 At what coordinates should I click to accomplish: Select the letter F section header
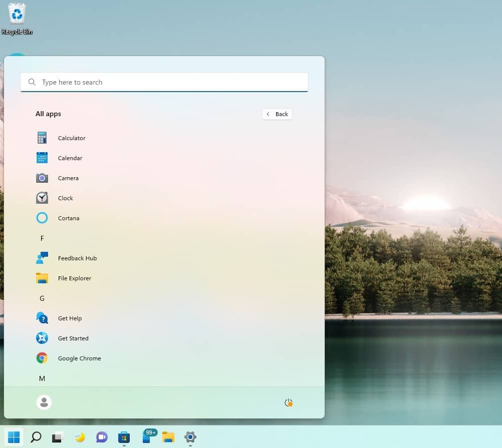42,238
